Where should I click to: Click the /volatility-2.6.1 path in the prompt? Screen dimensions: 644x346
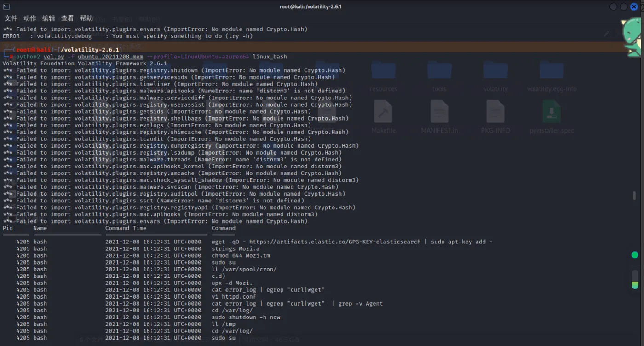[91, 50]
